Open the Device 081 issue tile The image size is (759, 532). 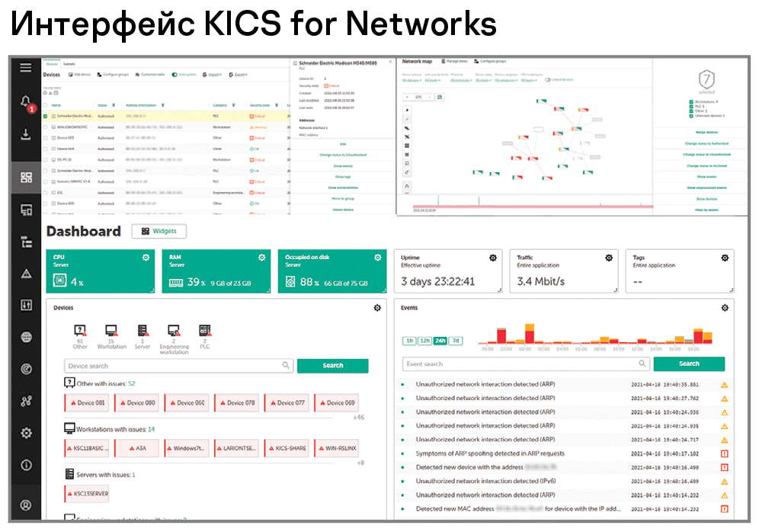87,402
